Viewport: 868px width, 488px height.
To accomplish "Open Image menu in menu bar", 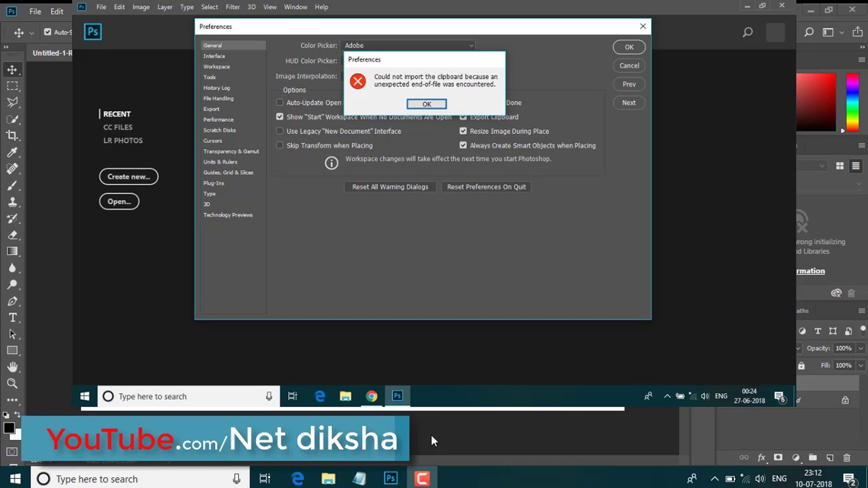I will click(141, 7).
